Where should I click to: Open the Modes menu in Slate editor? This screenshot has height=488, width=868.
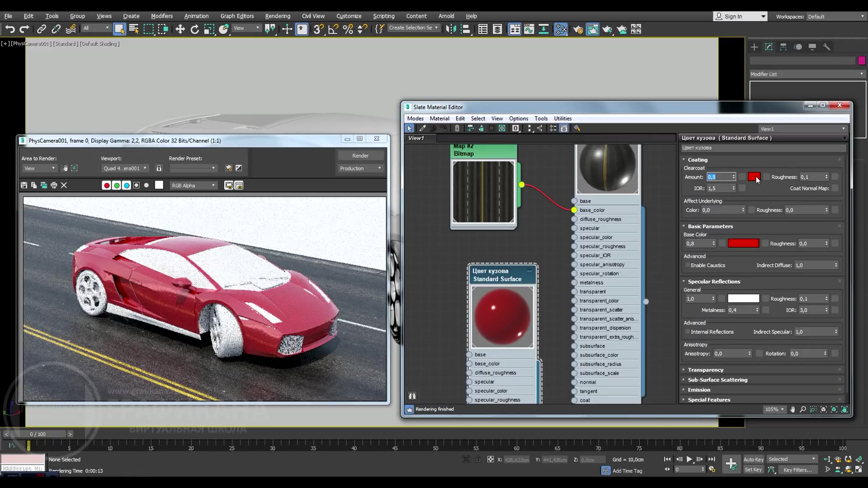pos(415,118)
